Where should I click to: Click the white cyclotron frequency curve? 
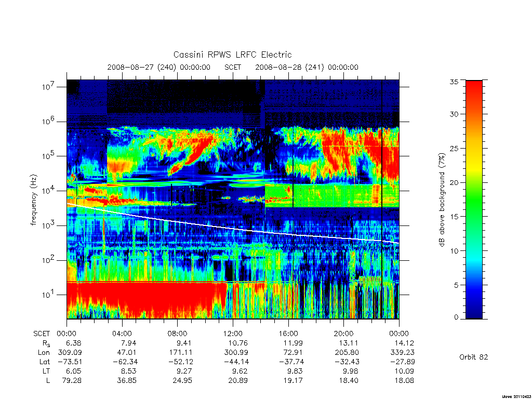pos(233,229)
